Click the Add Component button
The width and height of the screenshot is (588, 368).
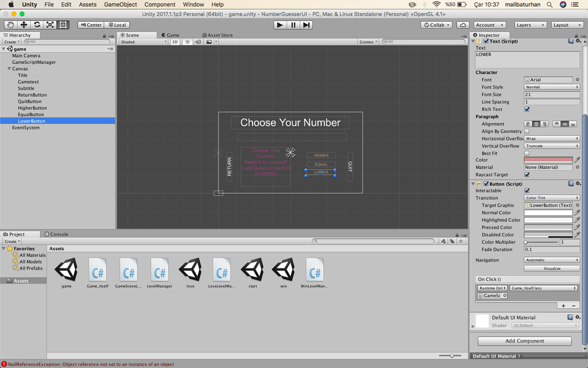coord(524,341)
